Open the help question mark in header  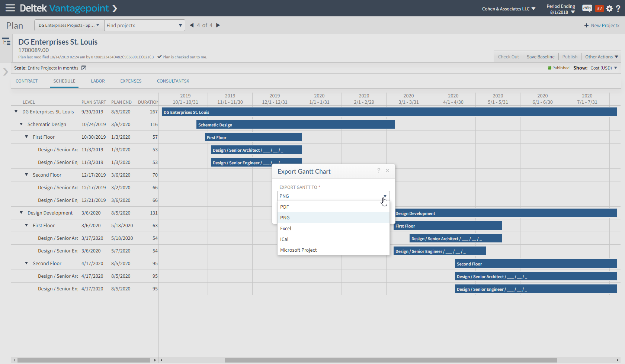click(618, 8)
